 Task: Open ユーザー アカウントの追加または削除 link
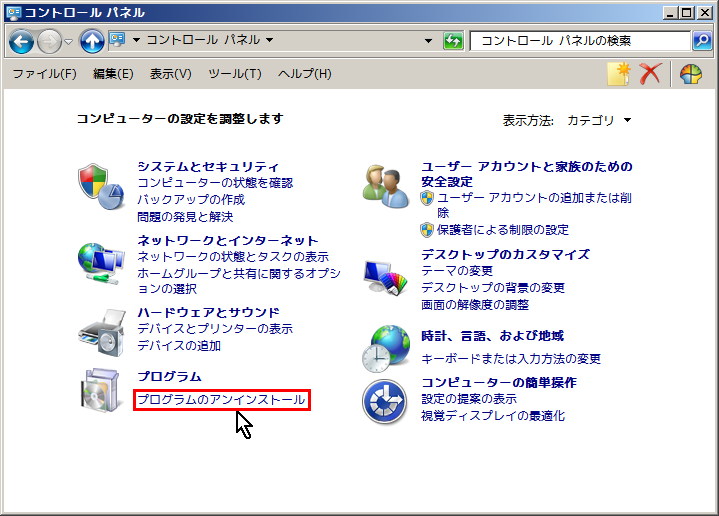pos(534,205)
